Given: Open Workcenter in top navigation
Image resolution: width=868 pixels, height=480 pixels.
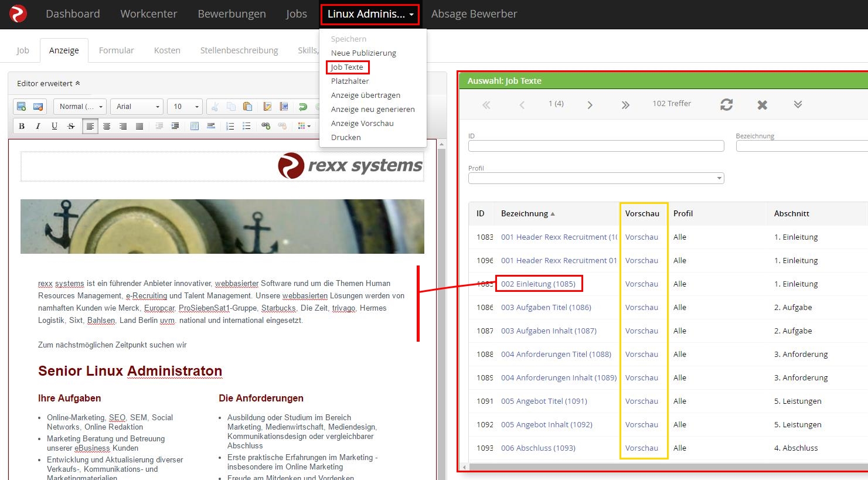Looking at the screenshot, I should click(x=148, y=13).
